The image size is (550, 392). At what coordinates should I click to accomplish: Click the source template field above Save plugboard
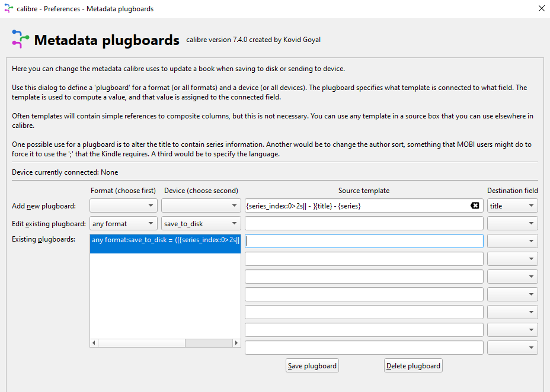[364, 348]
